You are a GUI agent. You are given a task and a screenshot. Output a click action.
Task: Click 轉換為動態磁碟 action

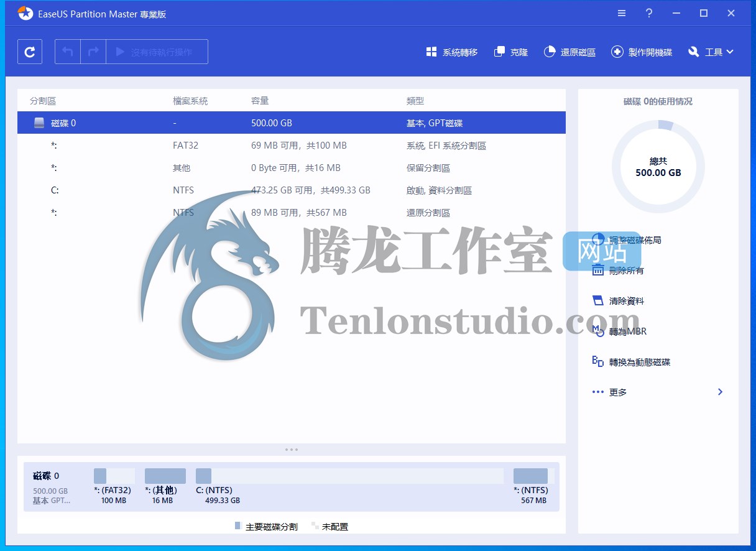coord(640,362)
